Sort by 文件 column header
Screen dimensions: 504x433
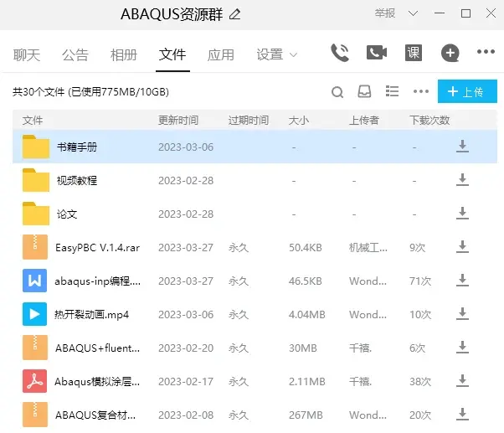coord(33,121)
